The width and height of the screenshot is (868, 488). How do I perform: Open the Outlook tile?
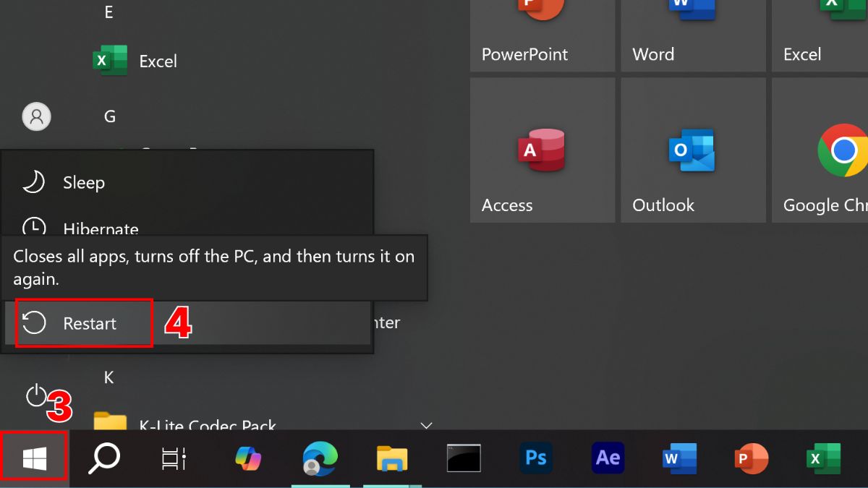[x=693, y=150]
